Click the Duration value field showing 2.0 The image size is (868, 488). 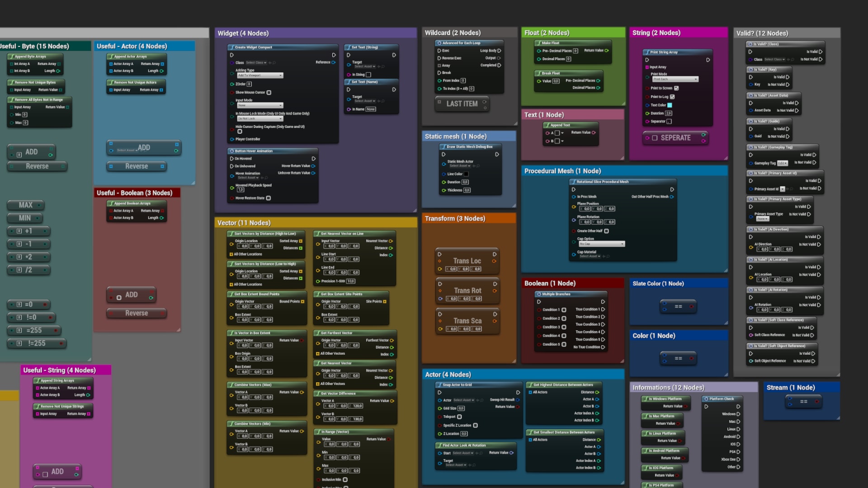(x=669, y=113)
